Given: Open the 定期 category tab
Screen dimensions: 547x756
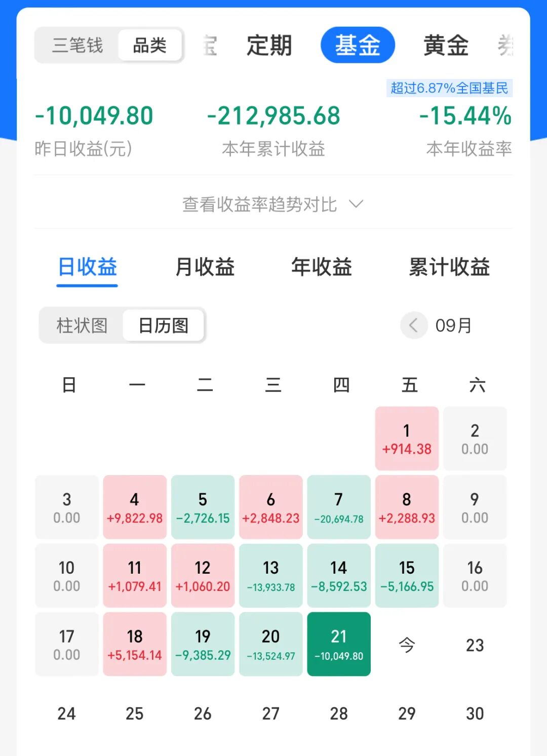Looking at the screenshot, I should pos(269,46).
